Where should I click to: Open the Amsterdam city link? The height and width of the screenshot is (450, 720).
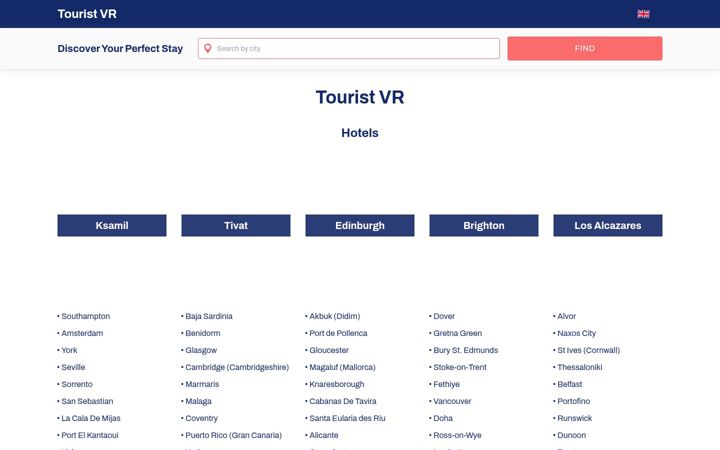pos(82,333)
